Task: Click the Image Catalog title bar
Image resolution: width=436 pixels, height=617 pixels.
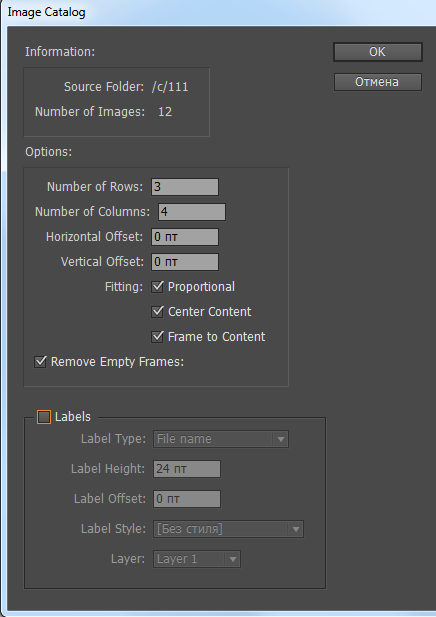Action: pyautogui.click(x=218, y=13)
